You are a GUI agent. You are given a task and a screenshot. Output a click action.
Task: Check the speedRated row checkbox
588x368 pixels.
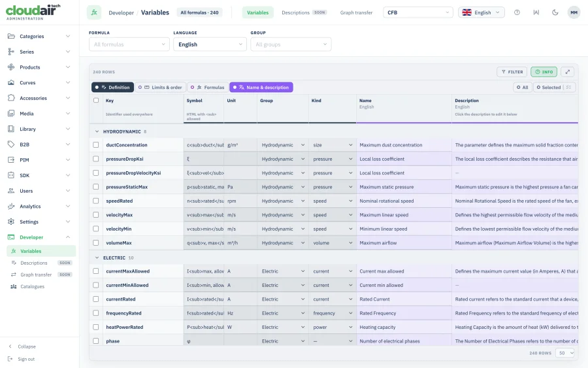click(x=96, y=201)
